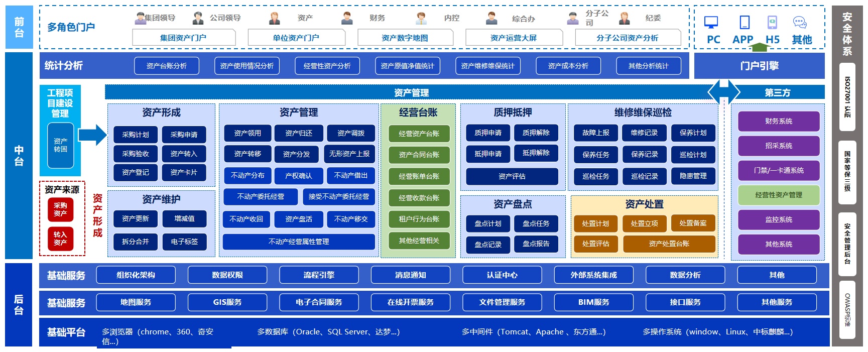Switch to the 资产数字地图 tab

click(405, 38)
